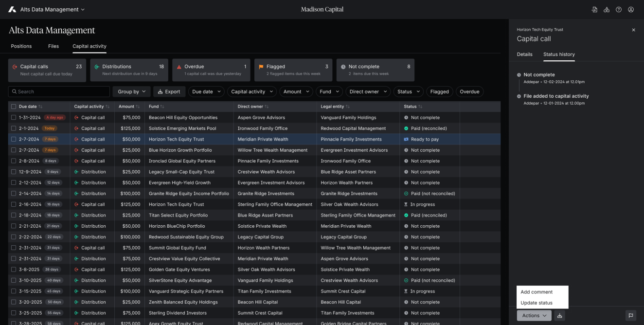Select the checkbox for the 1-31-2024 row
This screenshot has height=325, width=644.
point(14,118)
